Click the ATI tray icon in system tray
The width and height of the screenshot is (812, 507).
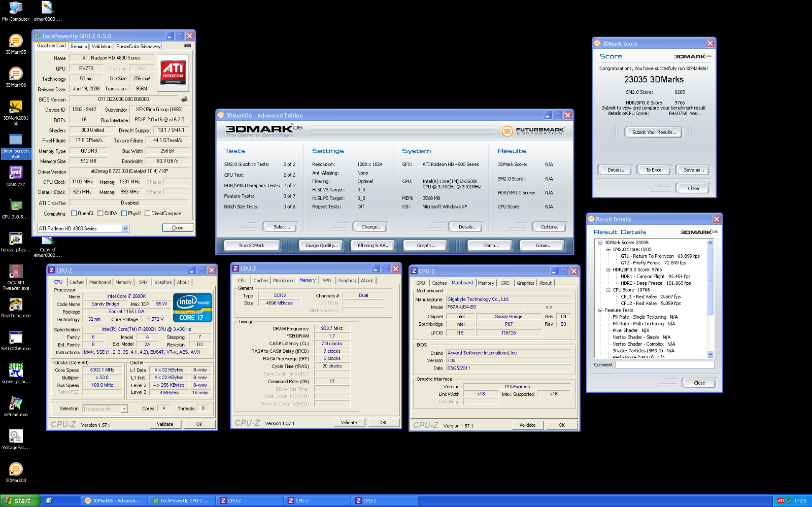tap(781, 500)
